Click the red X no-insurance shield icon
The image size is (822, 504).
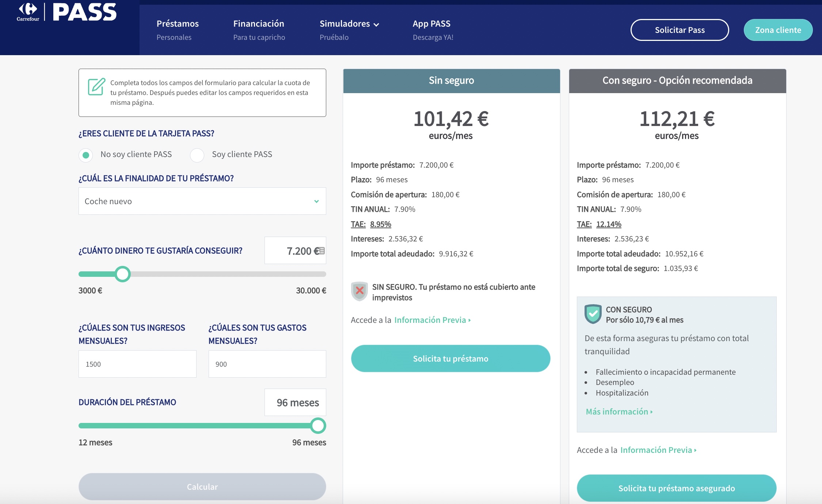359,291
